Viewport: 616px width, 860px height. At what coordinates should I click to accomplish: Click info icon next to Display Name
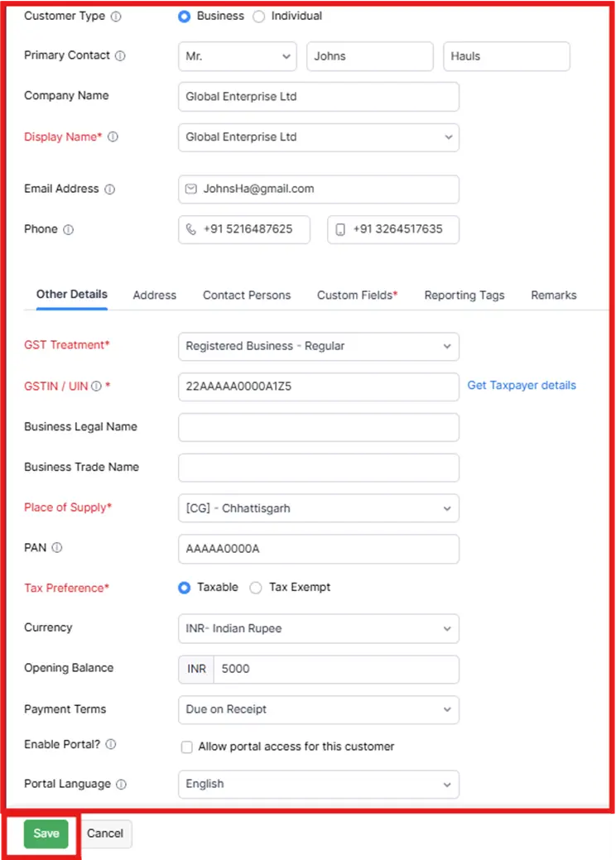click(x=113, y=137)
